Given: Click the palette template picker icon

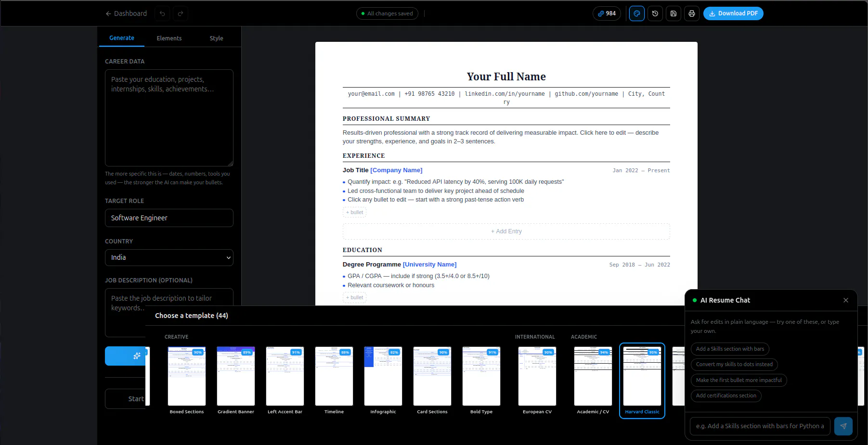Looking at the screenshot, I should click(x=636, y=13).
